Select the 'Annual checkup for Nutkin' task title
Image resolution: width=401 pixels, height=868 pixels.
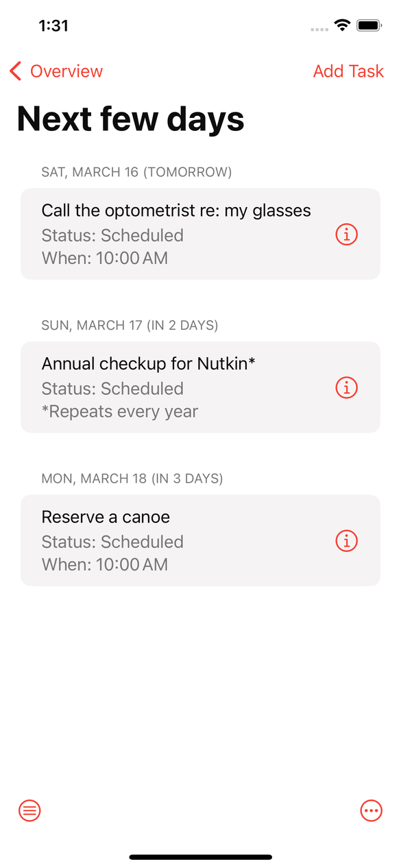[148, 363]
